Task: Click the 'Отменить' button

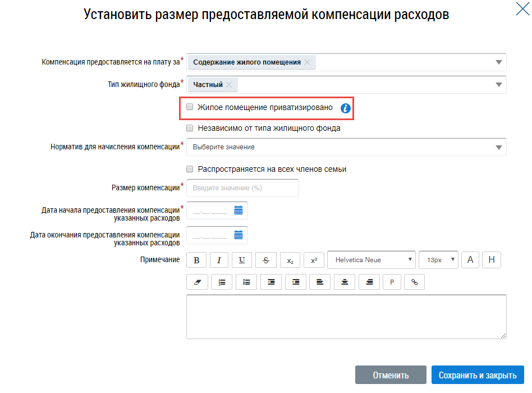Action: (391, 375)
